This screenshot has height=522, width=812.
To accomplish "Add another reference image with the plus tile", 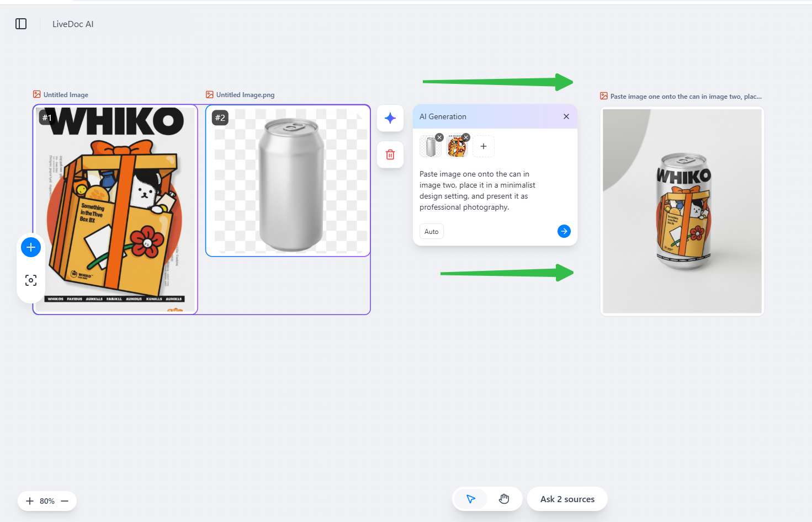I will coord(483,146).
